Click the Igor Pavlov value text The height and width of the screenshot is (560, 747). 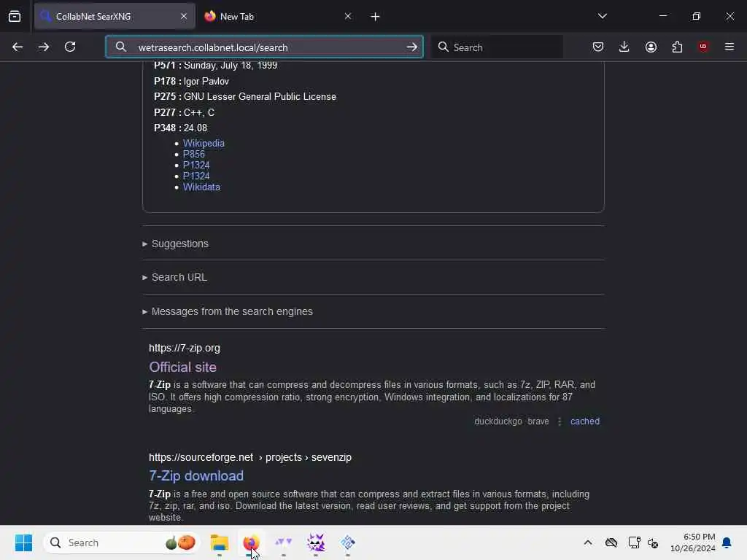pyautogui.click(x=206, y=81)
